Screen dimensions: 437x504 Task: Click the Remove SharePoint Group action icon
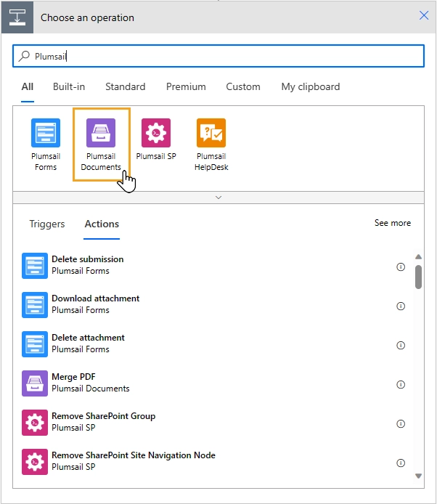pos(35,423)
